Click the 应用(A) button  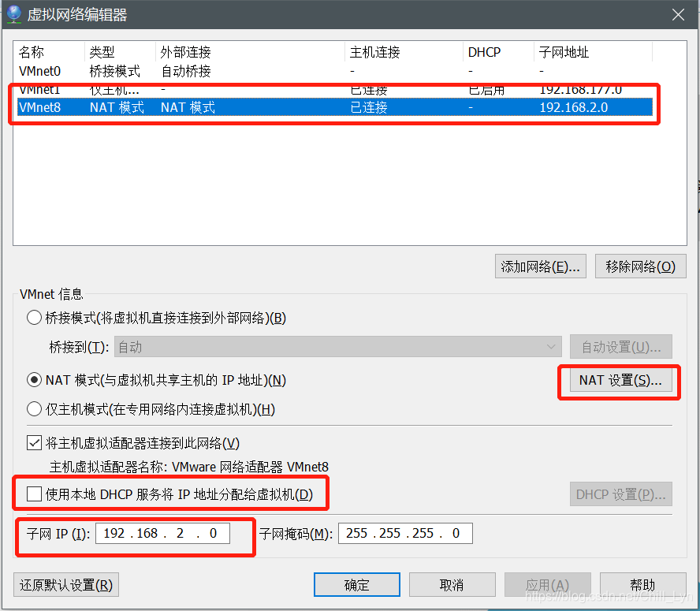(x=548, y=585)
